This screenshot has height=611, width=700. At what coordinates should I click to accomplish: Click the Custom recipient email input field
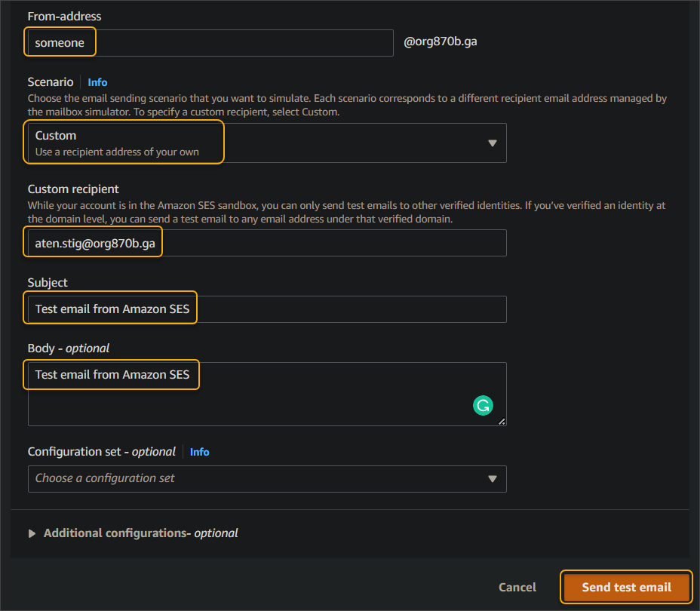tap(267, 243)
